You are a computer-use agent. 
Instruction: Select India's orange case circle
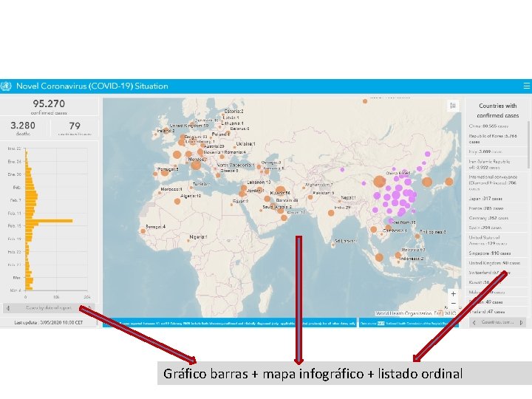[331, 213]
